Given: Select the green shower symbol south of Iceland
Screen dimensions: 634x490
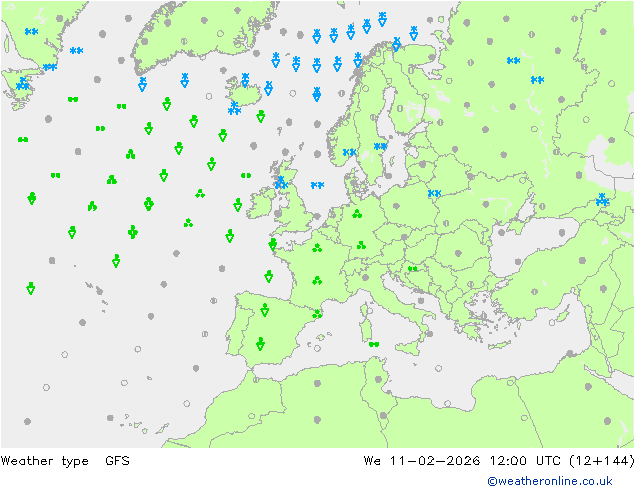Looking at the screenshot, I should click(x=260, y=116).
